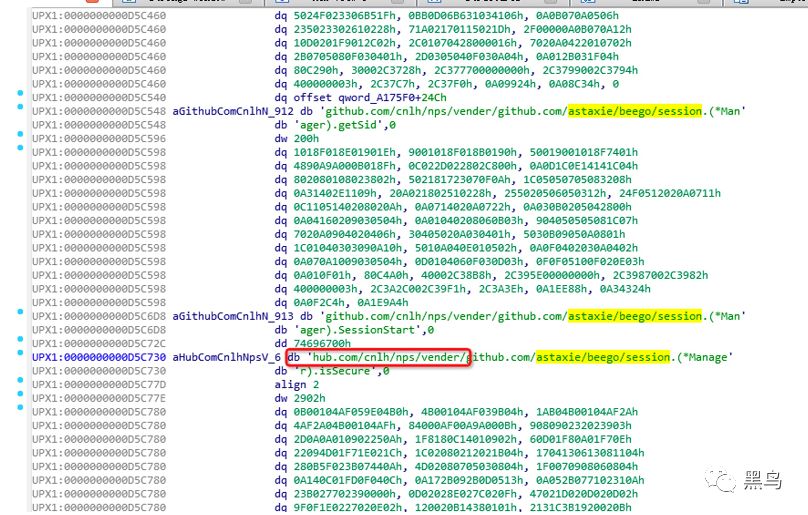Click hex value 0C1105140208020Ah
The width and height of the screenshot is (808, 515).
[x=347, y=207]
